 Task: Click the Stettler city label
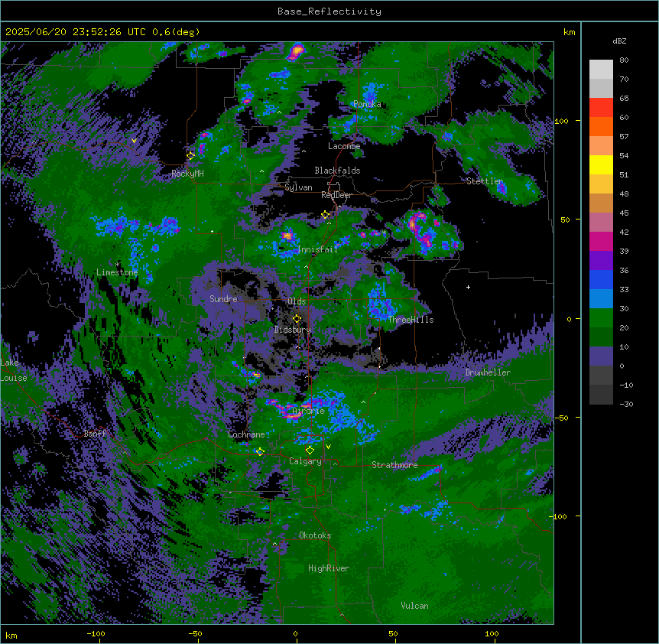pos(485,181)
